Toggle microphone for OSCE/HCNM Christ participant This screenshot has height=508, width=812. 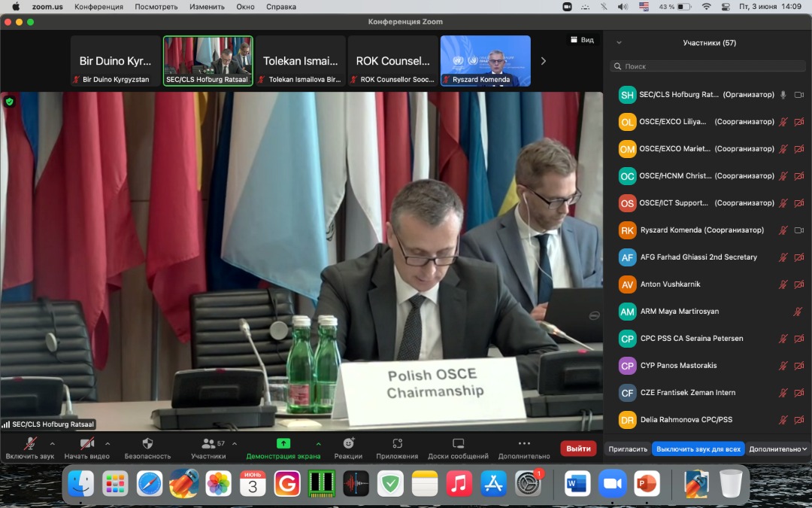click(x=783, y=175)
